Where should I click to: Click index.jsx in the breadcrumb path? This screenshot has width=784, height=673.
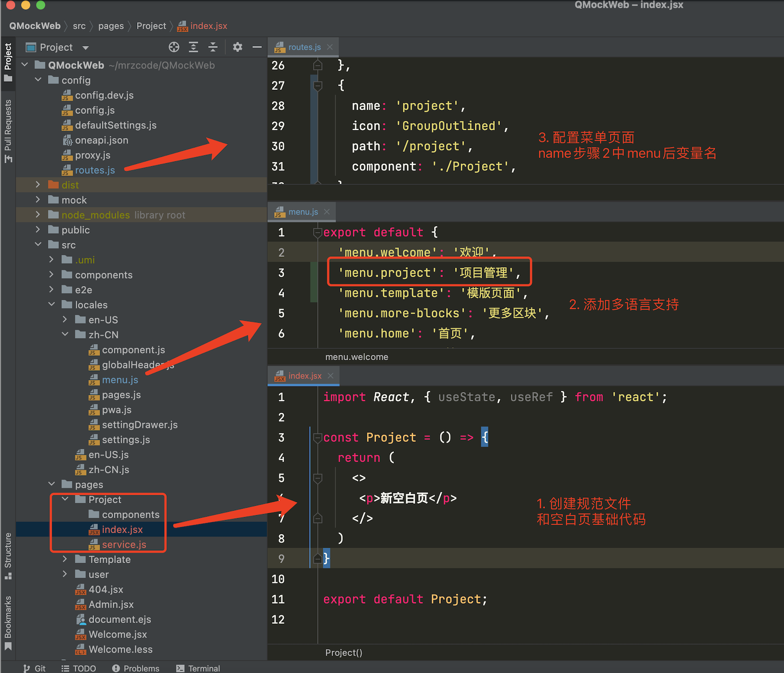coord(202,26)
